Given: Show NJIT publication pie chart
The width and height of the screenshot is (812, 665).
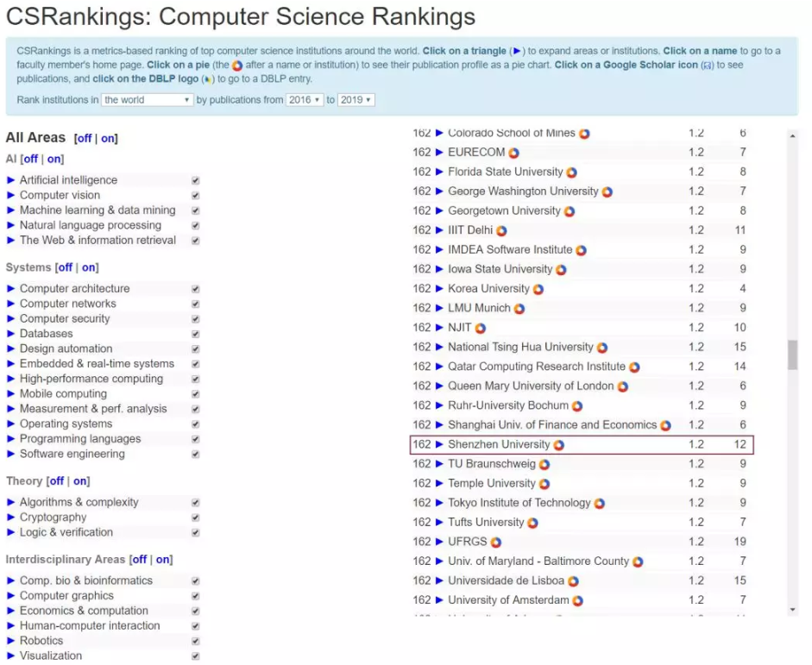Looking at the screenshot, I should pos(481,328).
